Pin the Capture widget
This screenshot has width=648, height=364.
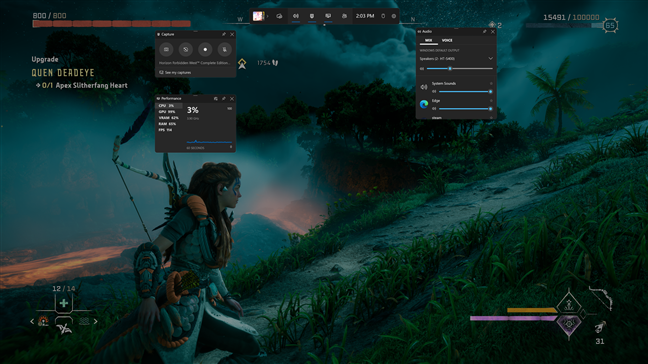coord(224,34)
